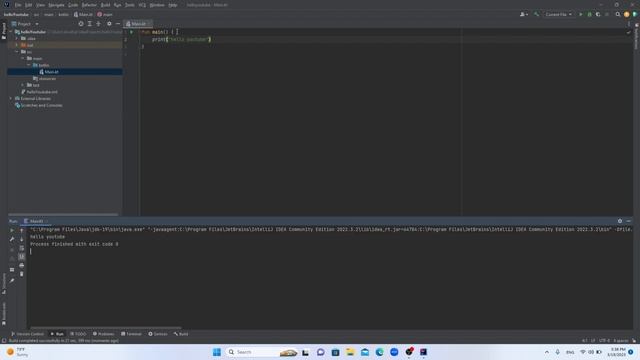Open the Terminal tool window
The image size is (640, 360).
click(x=131, y=334)
